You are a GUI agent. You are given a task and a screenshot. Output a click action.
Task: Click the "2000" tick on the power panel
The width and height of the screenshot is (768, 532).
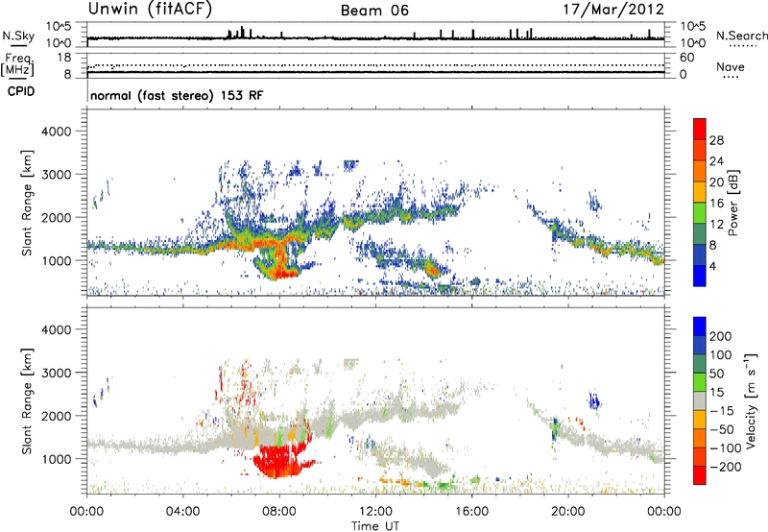click(56, 217)
